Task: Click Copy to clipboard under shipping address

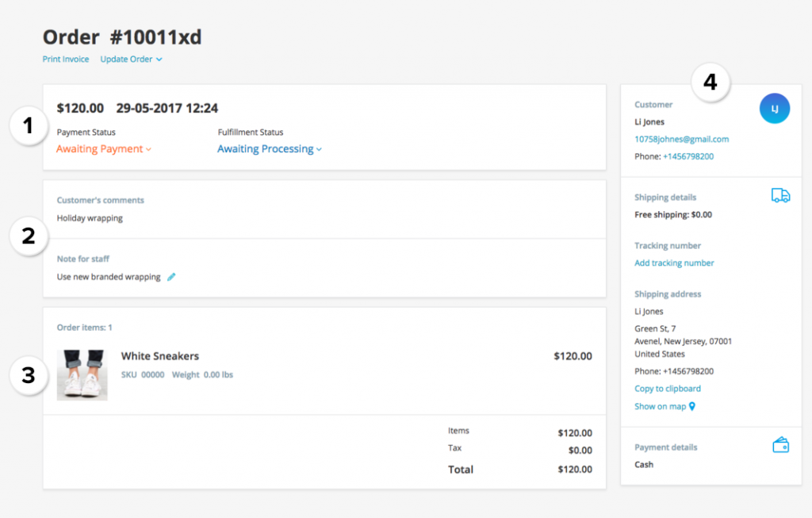Action: (668, 388)
